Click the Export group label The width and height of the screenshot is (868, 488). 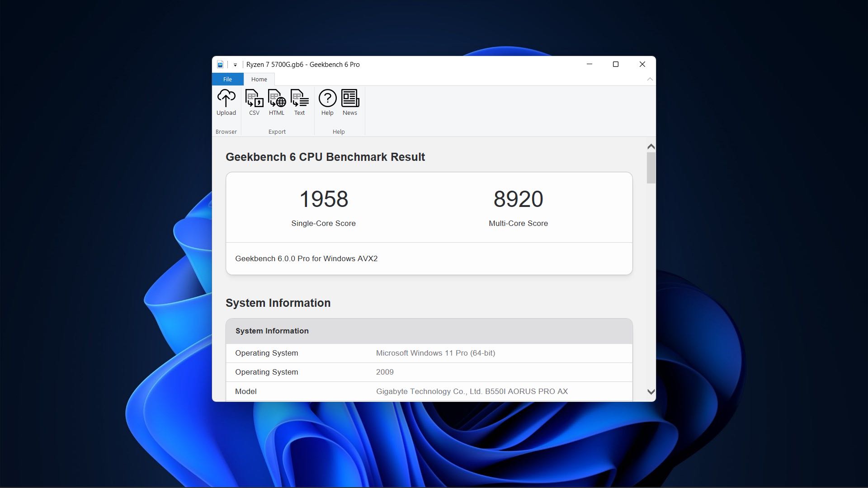[277, 131]
